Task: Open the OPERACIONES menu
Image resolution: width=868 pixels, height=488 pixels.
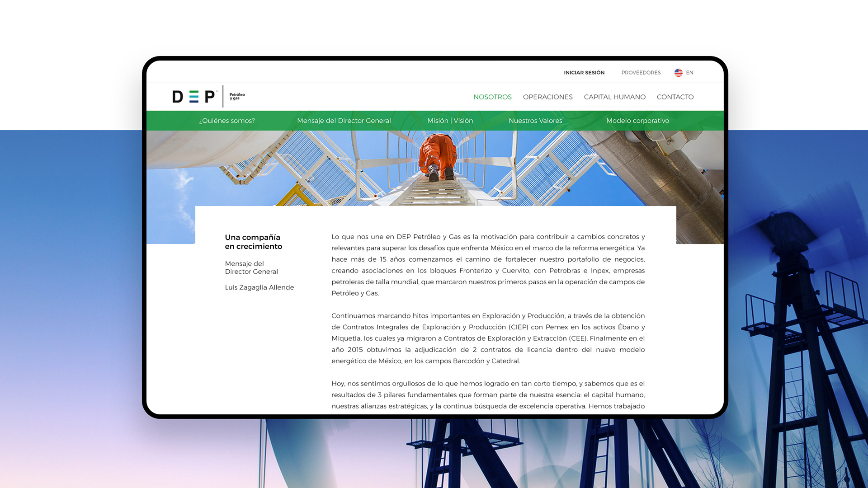Action: coord(547,97)
